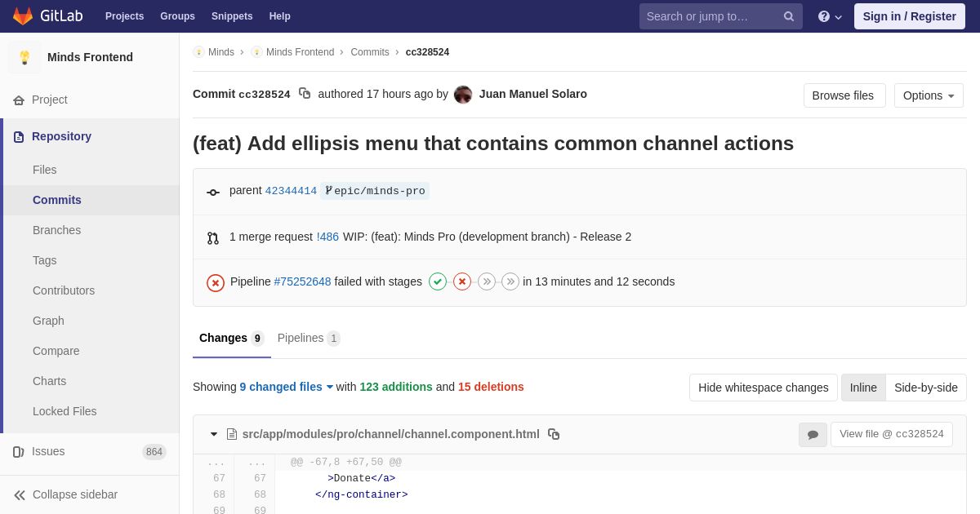Click the passed stage green check icon
980x514 pixels.
click(x=438, y=281)
